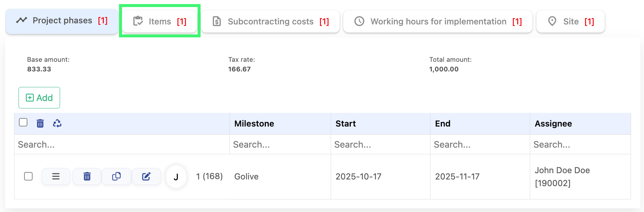This screenshot has height=212, width=644.
Task: Delete the Golive row using trash icon
Action: (x=87, y=176)
